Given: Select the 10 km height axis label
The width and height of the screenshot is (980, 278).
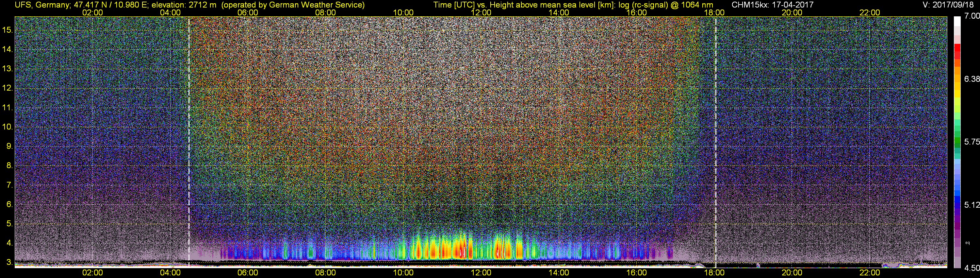Looking at the screenshot, I should click(8, 127).
